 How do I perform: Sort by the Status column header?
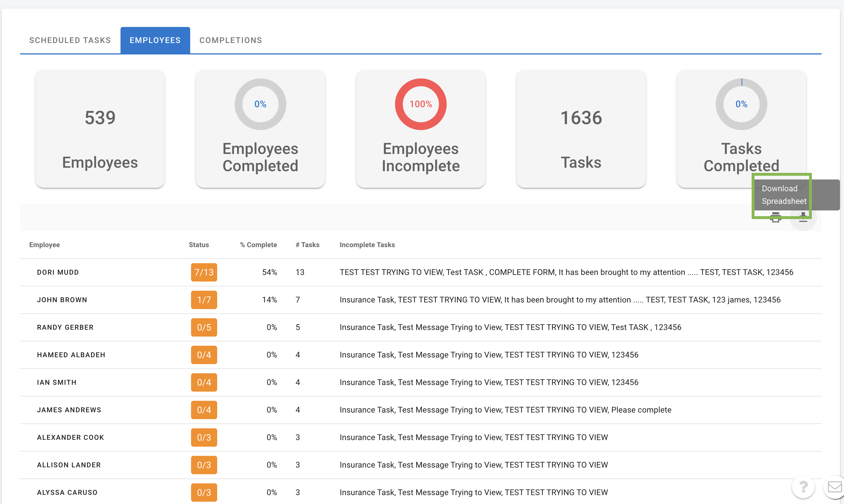pyautogui.click(x=199, y=245)
